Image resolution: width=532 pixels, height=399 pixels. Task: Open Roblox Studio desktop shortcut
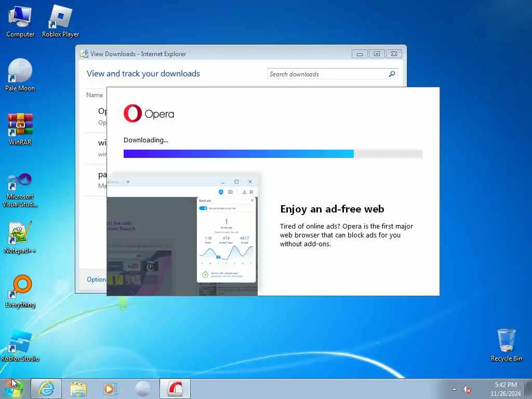pyautogui.click(x=20, y=345)
